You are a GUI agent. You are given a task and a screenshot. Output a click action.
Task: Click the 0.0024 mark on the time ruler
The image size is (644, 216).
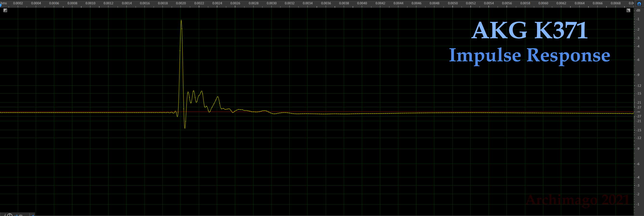[x=217, y=3]
